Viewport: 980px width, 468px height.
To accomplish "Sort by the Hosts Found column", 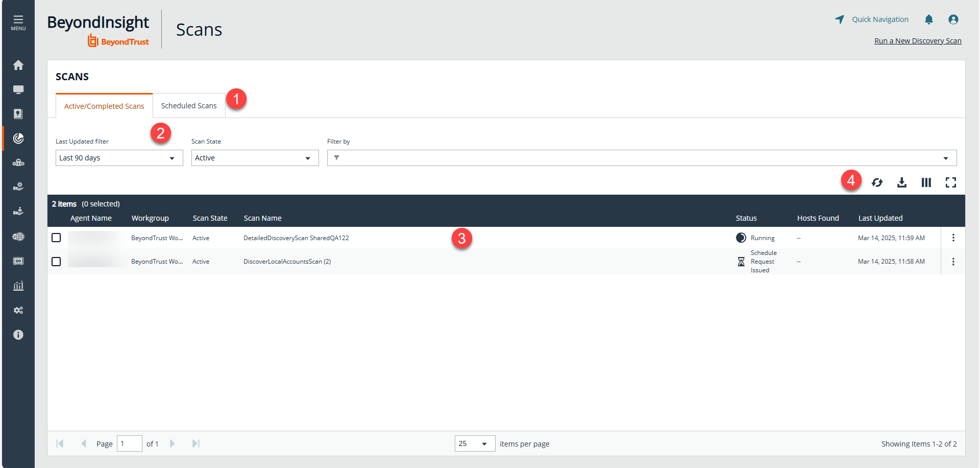I will point(818,218).
